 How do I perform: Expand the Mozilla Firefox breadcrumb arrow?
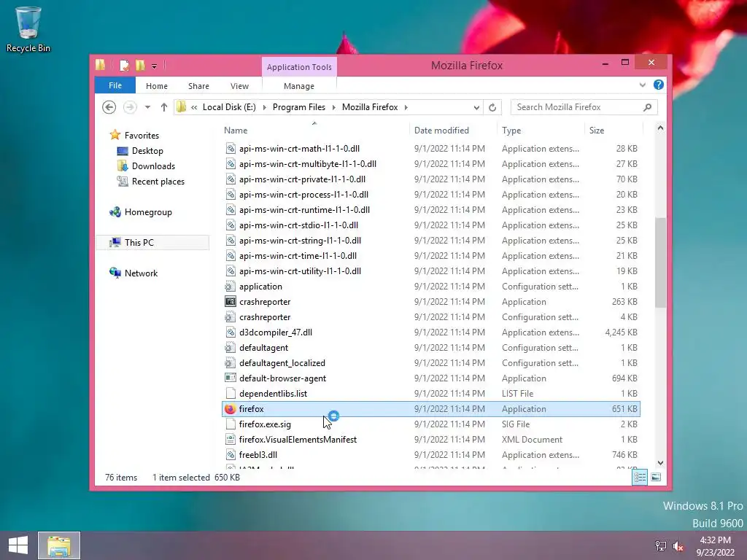tap(406, 107)
